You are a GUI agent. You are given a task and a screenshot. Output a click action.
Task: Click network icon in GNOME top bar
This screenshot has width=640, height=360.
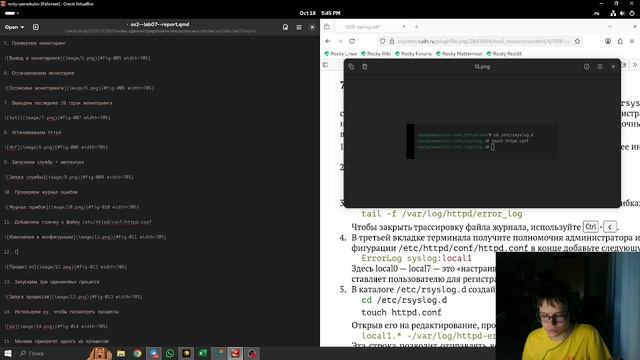pyautogui.click(x=613, y=13)
